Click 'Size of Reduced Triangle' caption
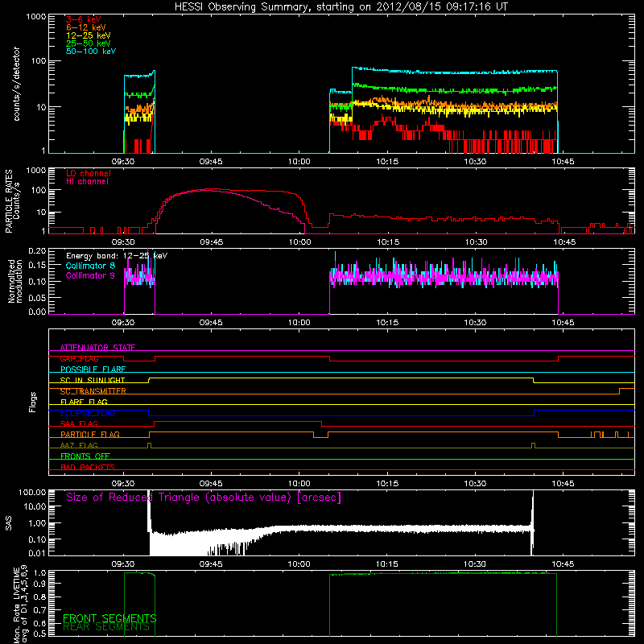This screenshot has height=644, width=644. click(204, 497)
